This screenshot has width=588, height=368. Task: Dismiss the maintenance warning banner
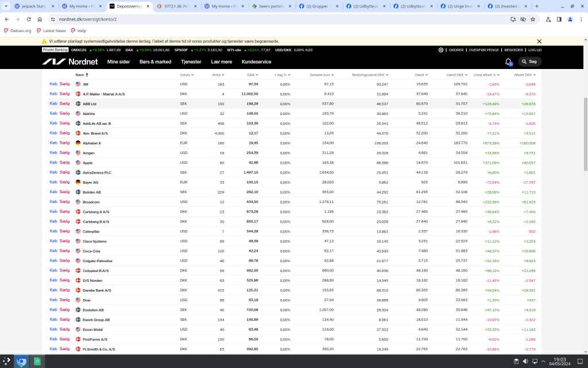tap(539, 41)
